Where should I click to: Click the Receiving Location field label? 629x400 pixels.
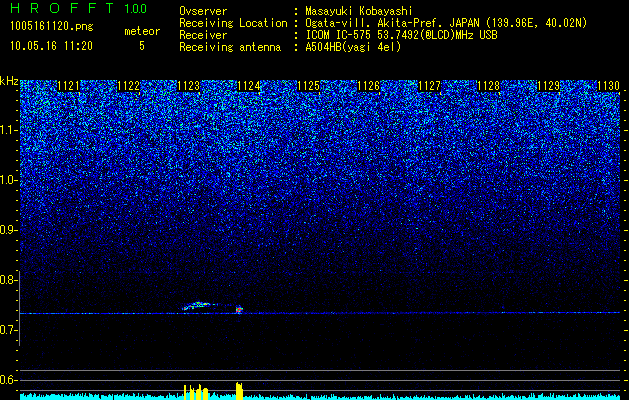tap(233, 23)
